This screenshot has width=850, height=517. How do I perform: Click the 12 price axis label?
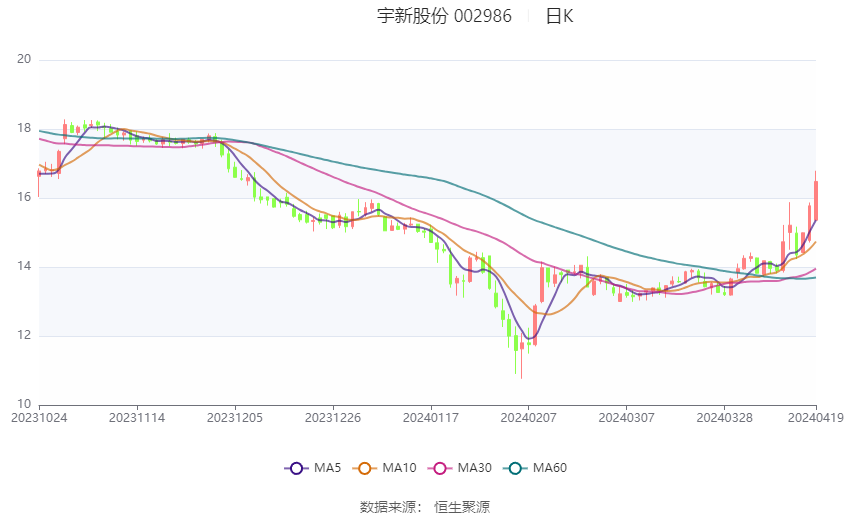coord(24,335)
